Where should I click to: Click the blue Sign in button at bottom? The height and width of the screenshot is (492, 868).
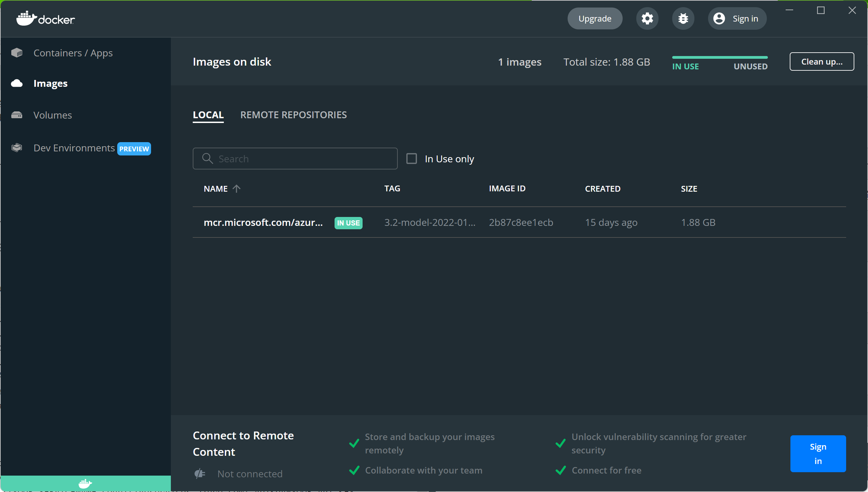tap(818, 453)
